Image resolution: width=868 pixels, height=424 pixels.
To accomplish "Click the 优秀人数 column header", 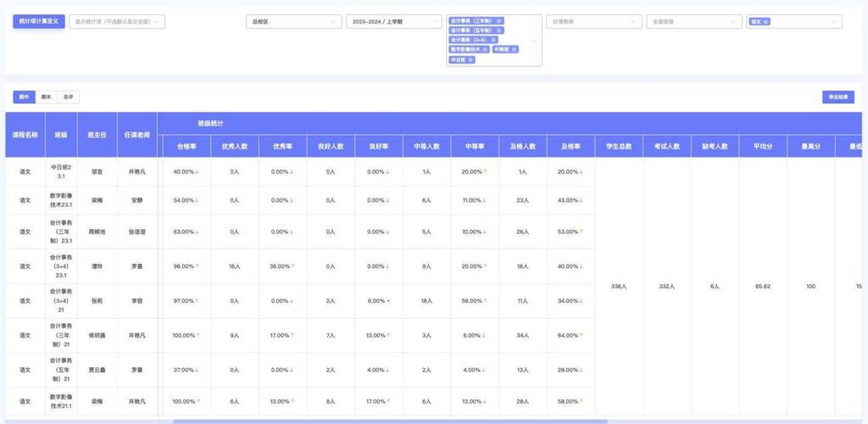I will point(235,147).
